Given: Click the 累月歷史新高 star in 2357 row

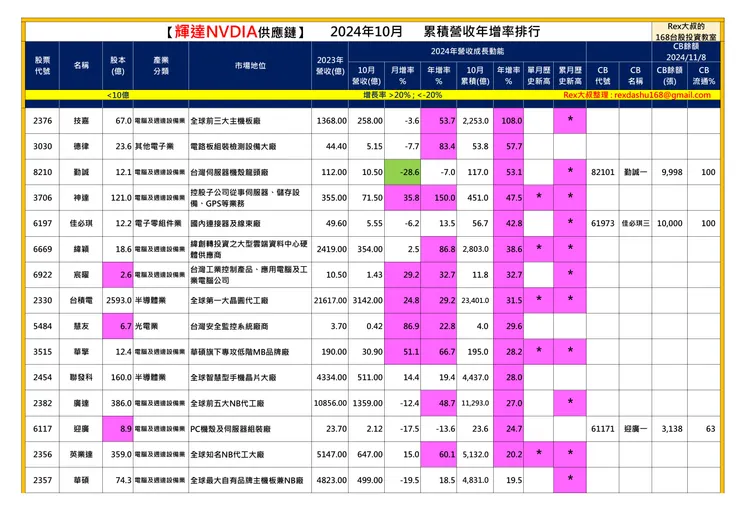Looking at the screenshot, I should click(x=570, y=479).
